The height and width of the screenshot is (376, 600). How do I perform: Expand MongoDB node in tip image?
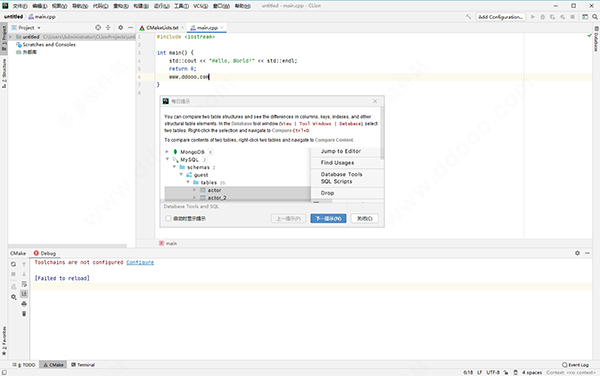coord(167,152)
